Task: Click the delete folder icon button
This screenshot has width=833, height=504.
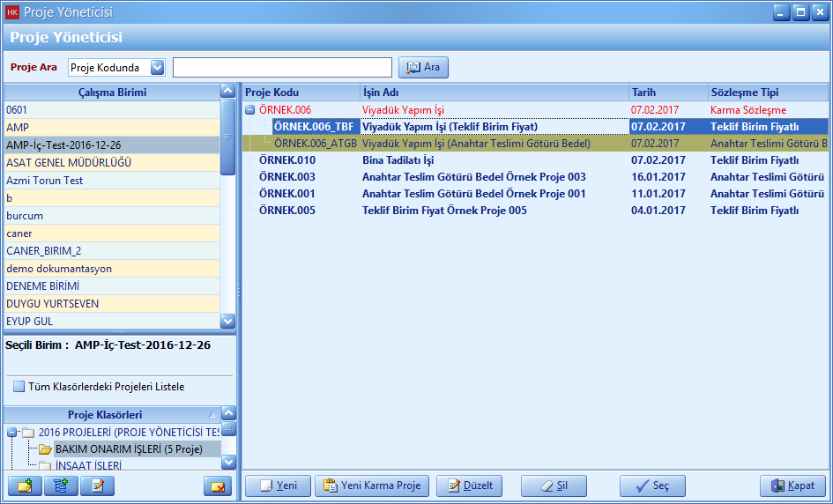Action: pyautogui.click(x=217, y=485)
